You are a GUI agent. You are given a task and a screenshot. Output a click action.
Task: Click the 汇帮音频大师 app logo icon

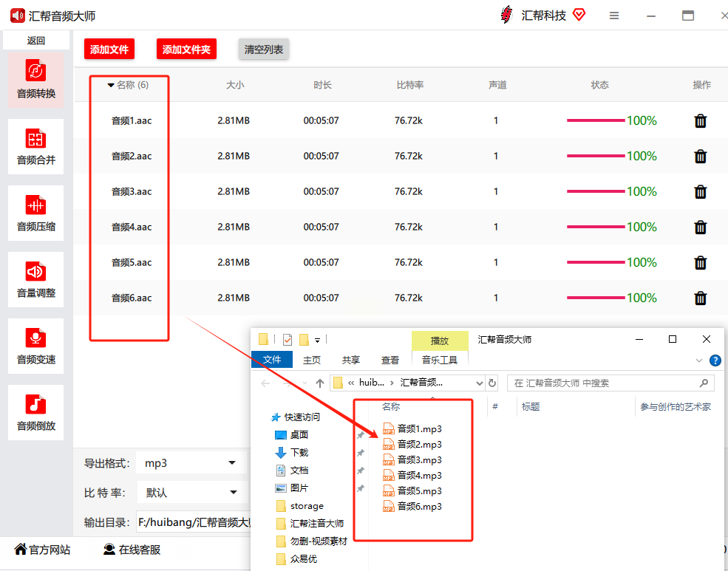pos(18,16)
